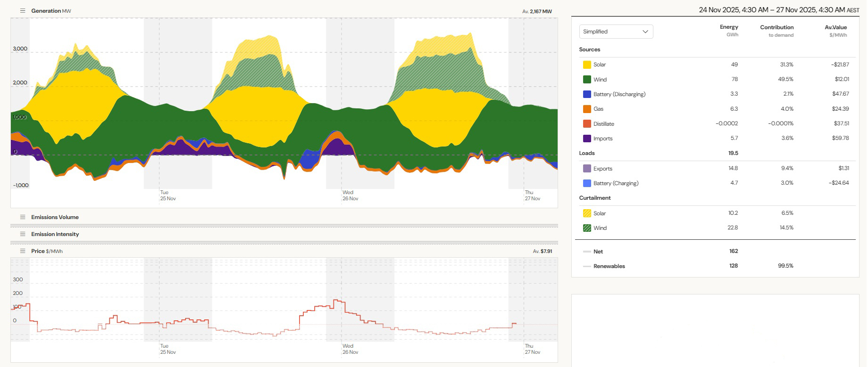This screenshot has width=868, height=367.
Task: Open the Simplified view dropdown
Action: [x=616, y=32]
